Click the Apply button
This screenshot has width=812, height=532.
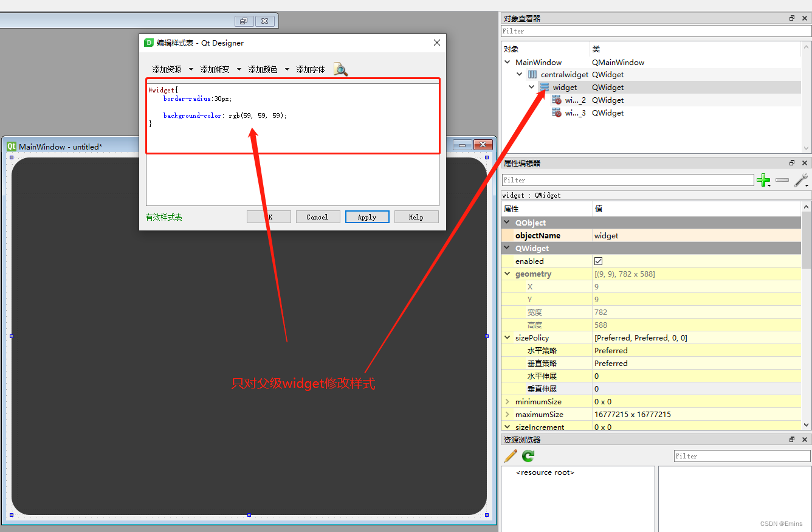click(x=367, y=217)
